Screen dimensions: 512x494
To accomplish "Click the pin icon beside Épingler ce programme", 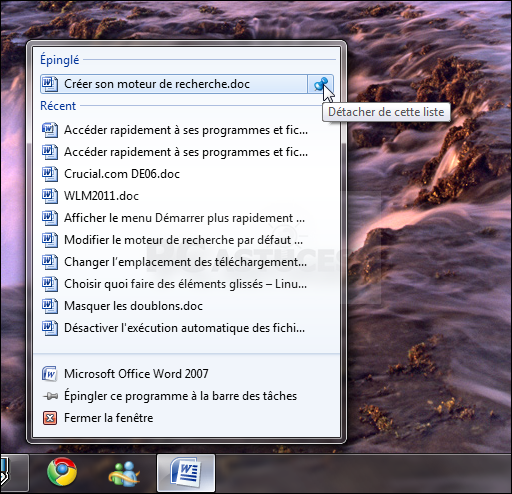I will 50,396.
